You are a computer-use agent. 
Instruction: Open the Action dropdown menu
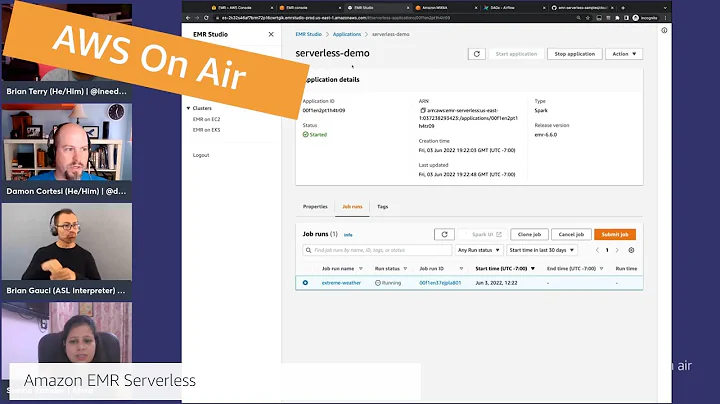pyautogui.click(x=624, y=54)
